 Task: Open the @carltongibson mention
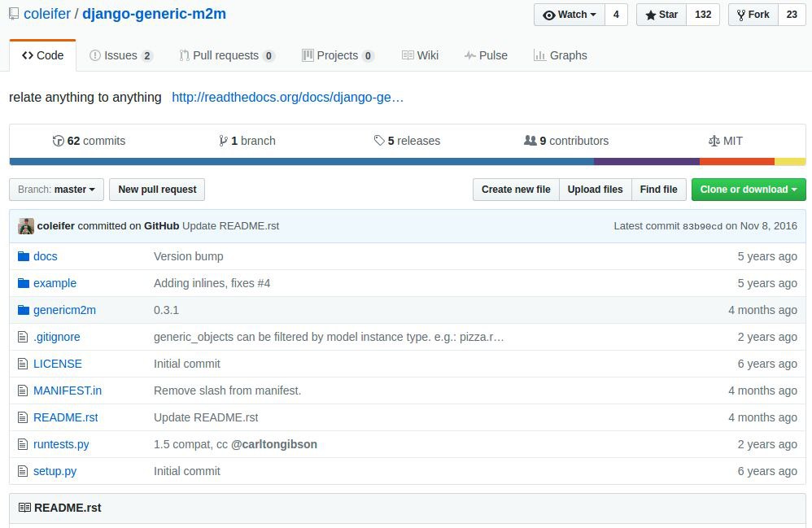pyautogui.click(x=274, y=445)
